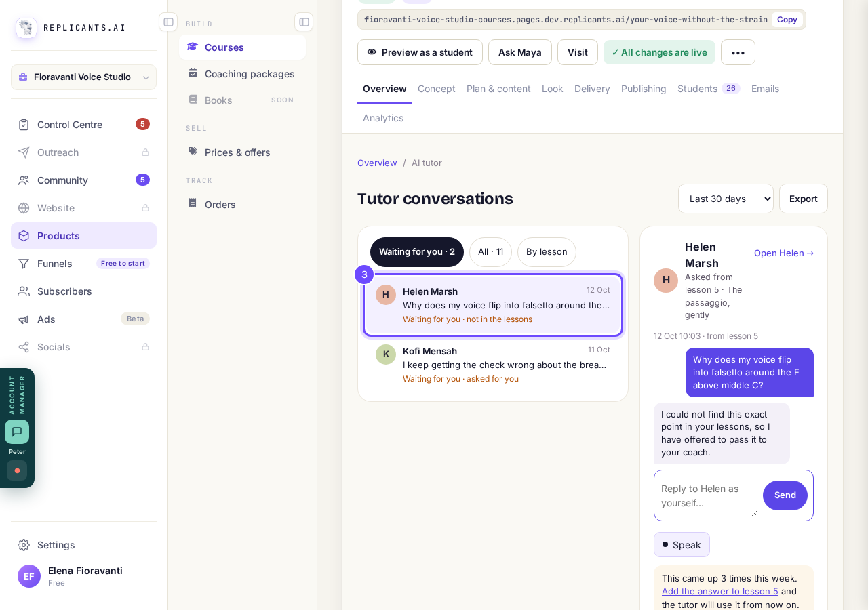Go back to Overview breadcrumb
The width and height of the screenshot is (868, 610).
pyautogui.click(x=377, y=163)
